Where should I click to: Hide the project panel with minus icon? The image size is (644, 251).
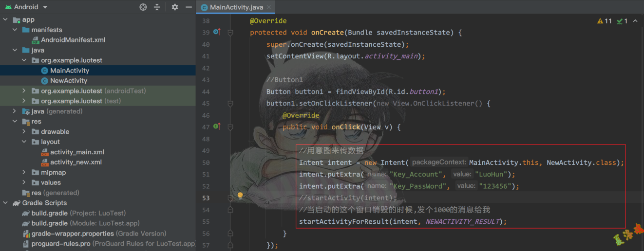tap(188, 7)
